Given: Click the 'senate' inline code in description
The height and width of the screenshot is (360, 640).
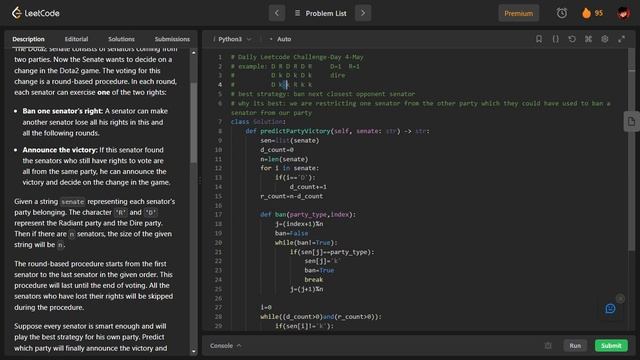Looking at the screenshot, I should point(73,202).
